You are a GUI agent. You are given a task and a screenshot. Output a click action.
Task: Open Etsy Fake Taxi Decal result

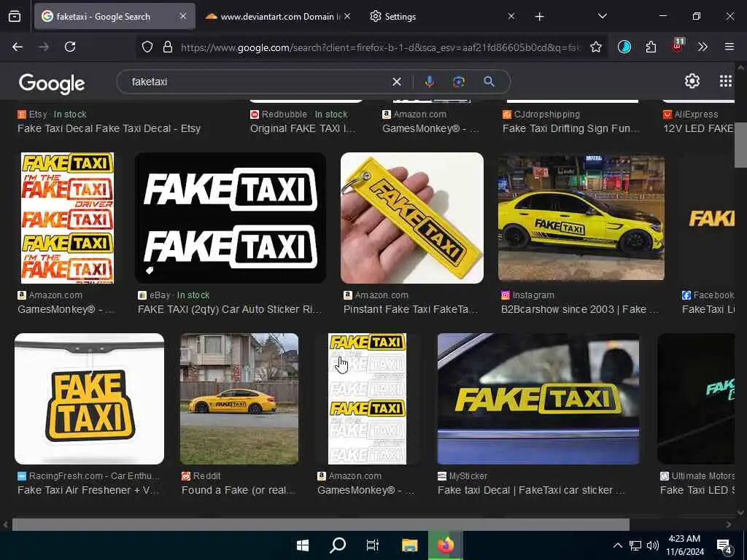[109, 128]
